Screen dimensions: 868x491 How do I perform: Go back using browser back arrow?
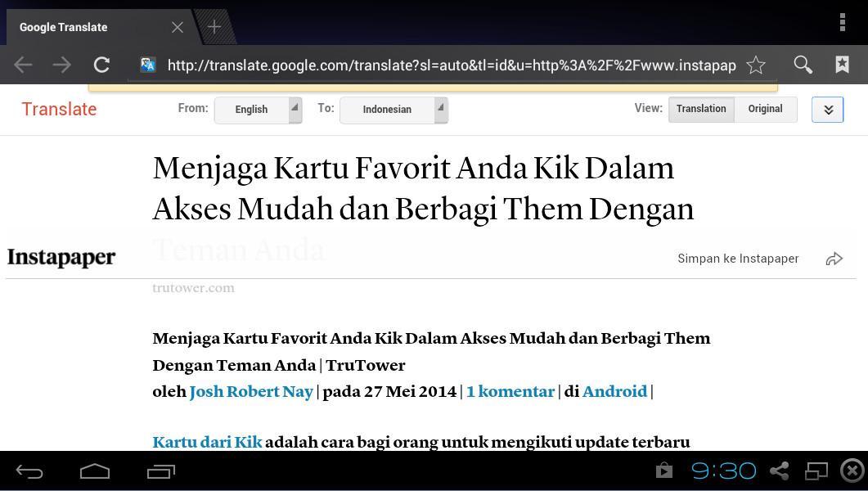(23, 65)
